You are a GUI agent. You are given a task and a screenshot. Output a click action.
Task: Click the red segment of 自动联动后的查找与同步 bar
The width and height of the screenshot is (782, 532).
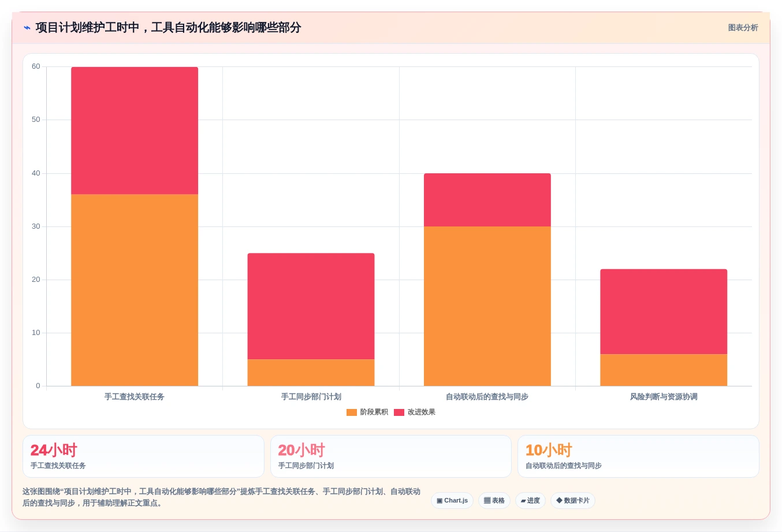487,200
